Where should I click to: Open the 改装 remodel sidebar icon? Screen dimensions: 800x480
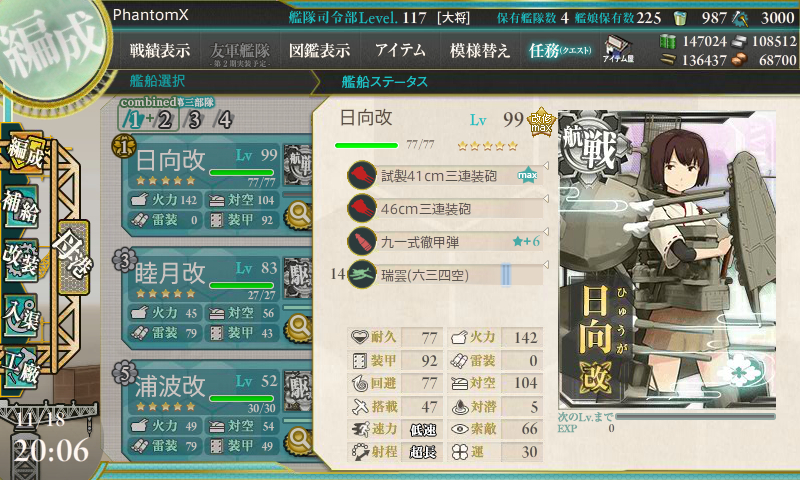[x=21, y=260]
